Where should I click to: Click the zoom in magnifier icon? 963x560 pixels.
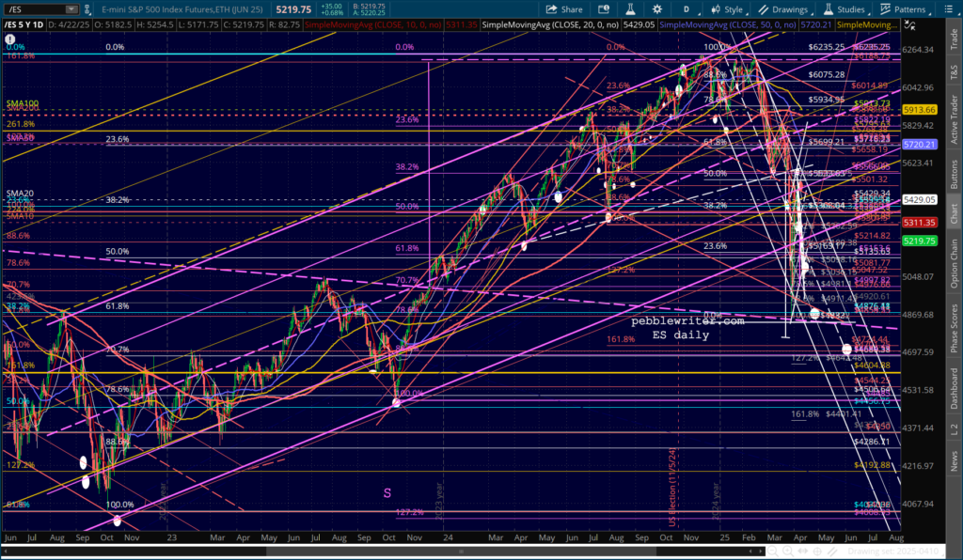click(x=787, y=552)
